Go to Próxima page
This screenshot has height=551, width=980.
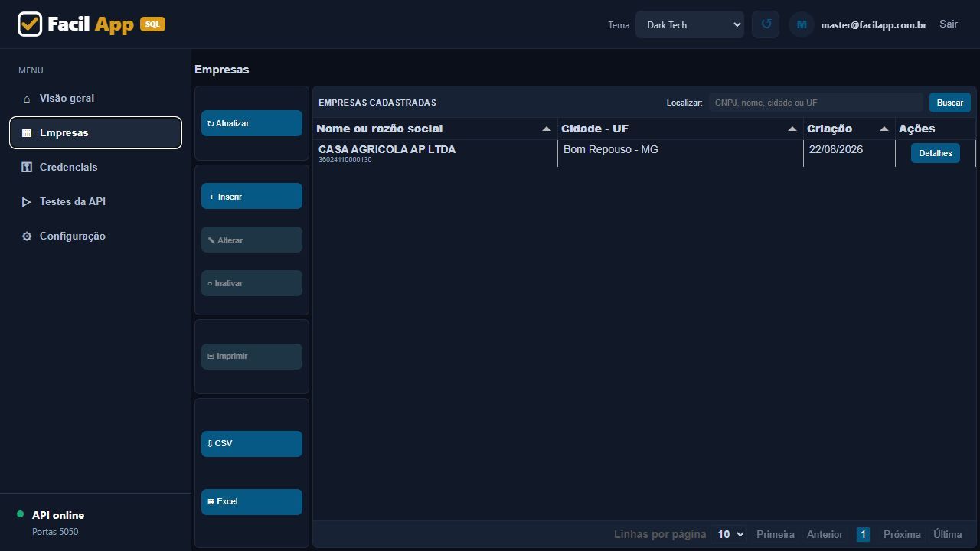click(x=902, y=534)
